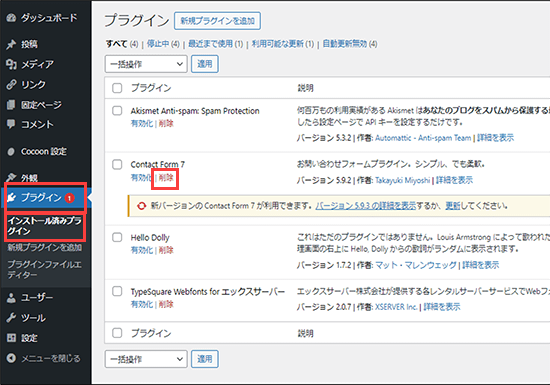This screenshot has width=550, height=385.
Task: Delete Contact Form 7 via 削除 link
Action: click(166, 178)
